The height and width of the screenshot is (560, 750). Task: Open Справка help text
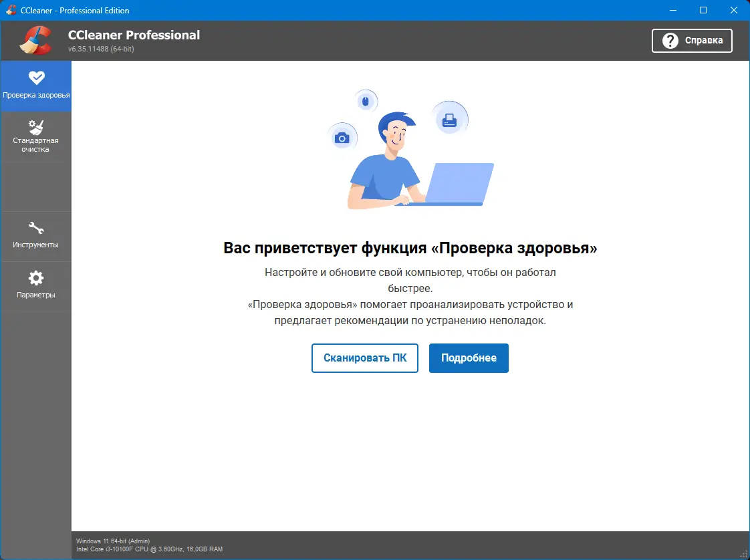tap(704, 41)
